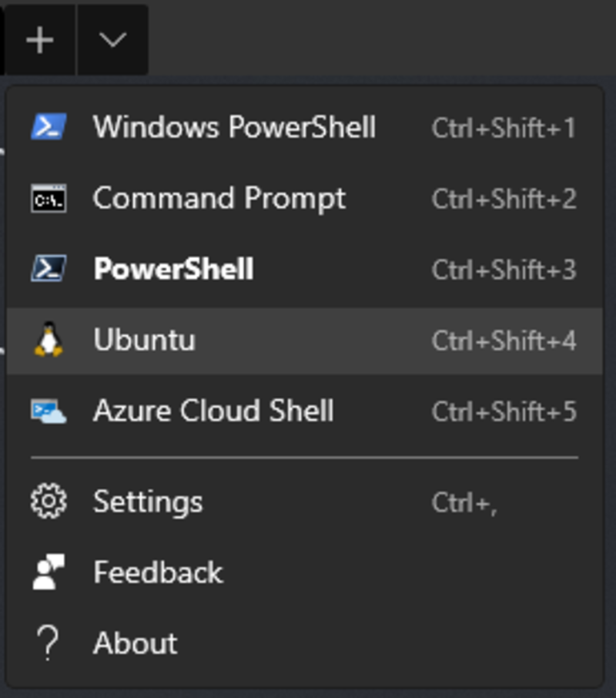Start an Ubuntu session from the menu

(144, 340)
